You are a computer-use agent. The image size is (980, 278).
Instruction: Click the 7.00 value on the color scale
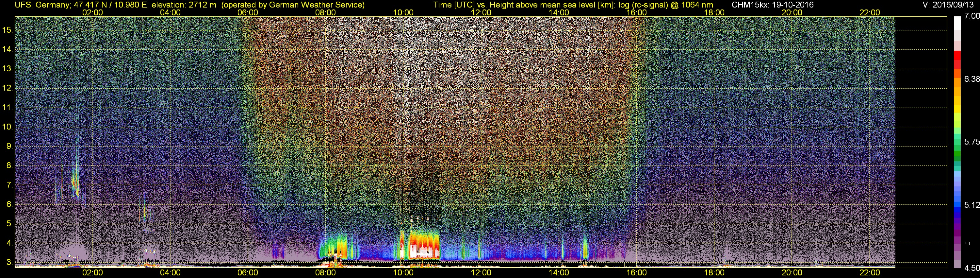(972, 16)
